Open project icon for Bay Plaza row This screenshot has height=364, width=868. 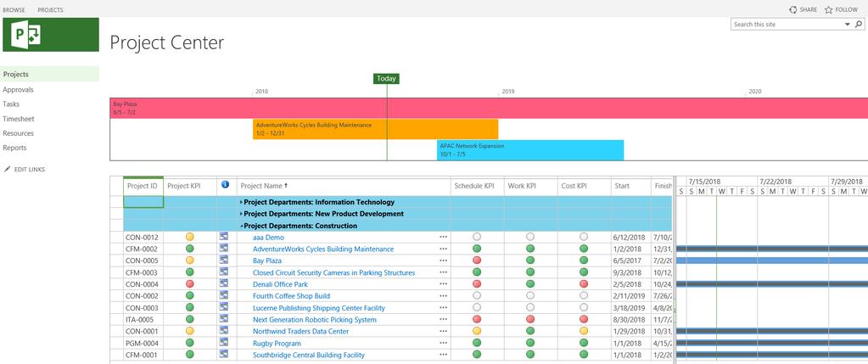224,260
